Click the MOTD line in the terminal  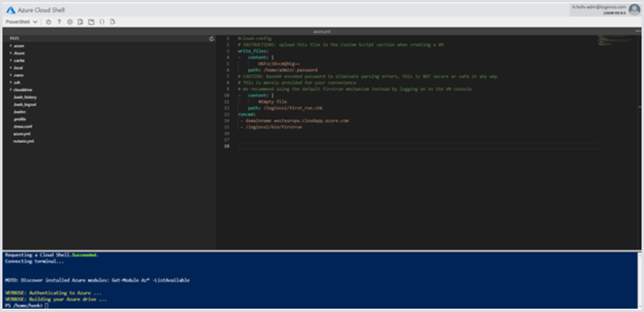pyautogui.click(x=97, y=281)
